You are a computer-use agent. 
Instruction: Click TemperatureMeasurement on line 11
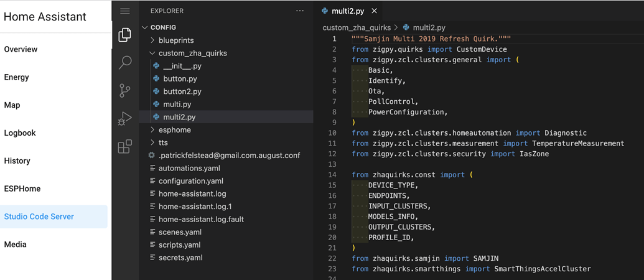(578, 143)
